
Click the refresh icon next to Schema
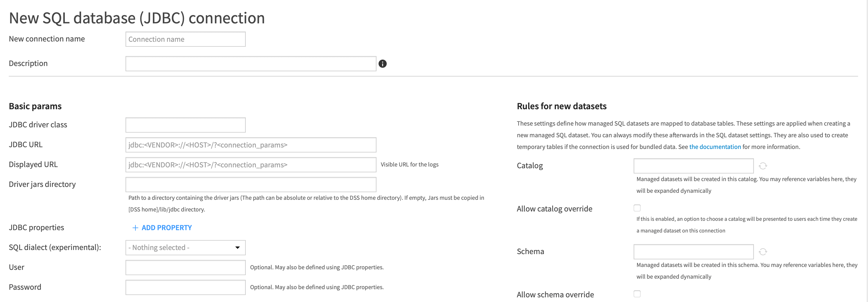click(763, 252)
